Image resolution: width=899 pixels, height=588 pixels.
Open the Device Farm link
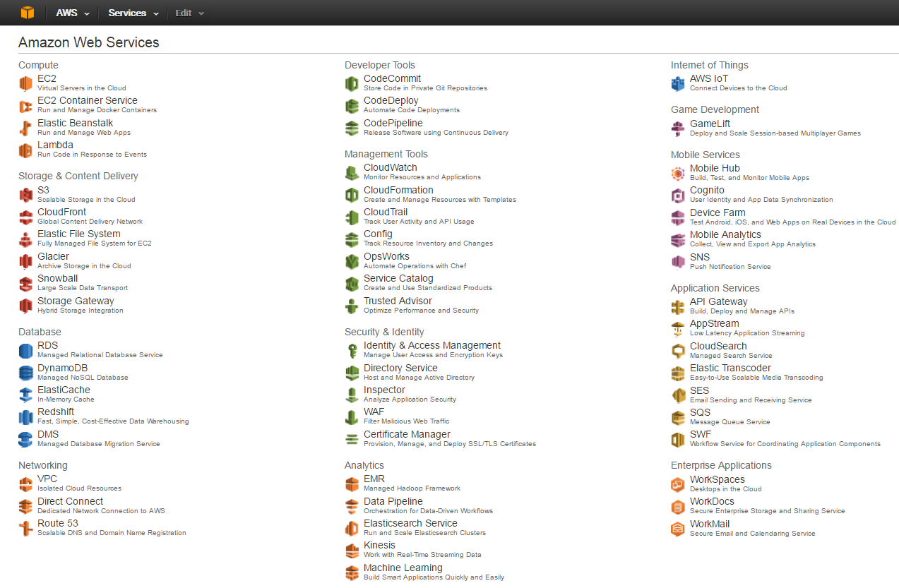[718, 212]
